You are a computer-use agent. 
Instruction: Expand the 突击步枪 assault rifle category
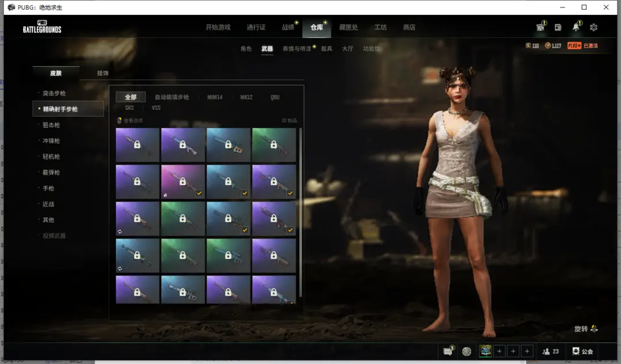pyautogui.click(x=55, y=93)
